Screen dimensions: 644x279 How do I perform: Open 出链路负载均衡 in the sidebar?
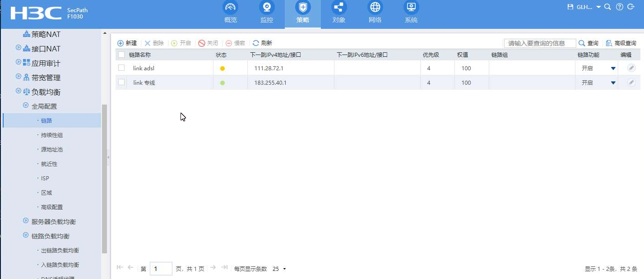60,251
